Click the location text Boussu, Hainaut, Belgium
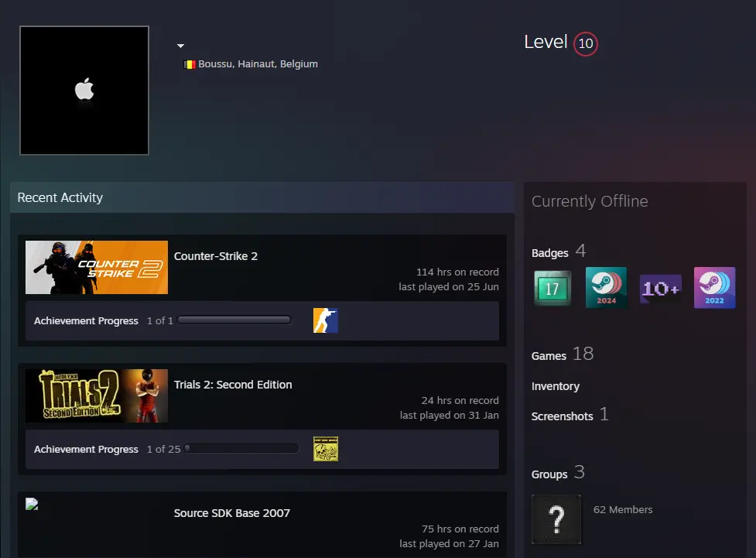 (258, 63)
